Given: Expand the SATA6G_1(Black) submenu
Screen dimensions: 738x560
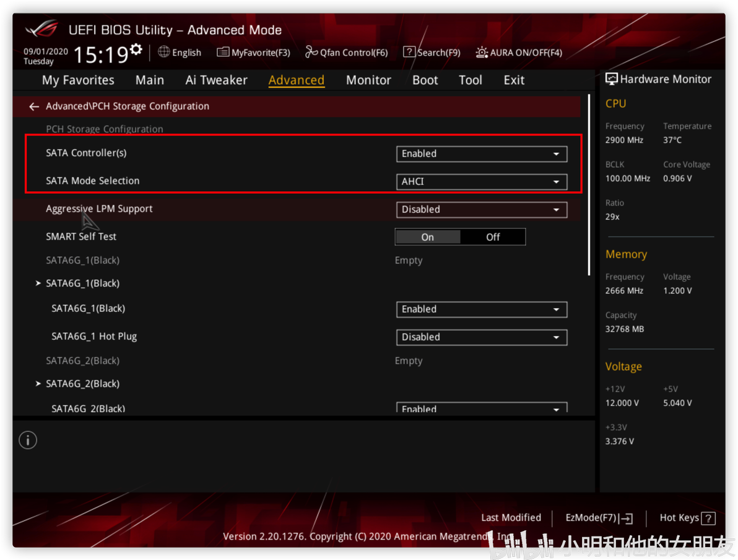Looking at the screenshot, I should (x=82, y=283).
